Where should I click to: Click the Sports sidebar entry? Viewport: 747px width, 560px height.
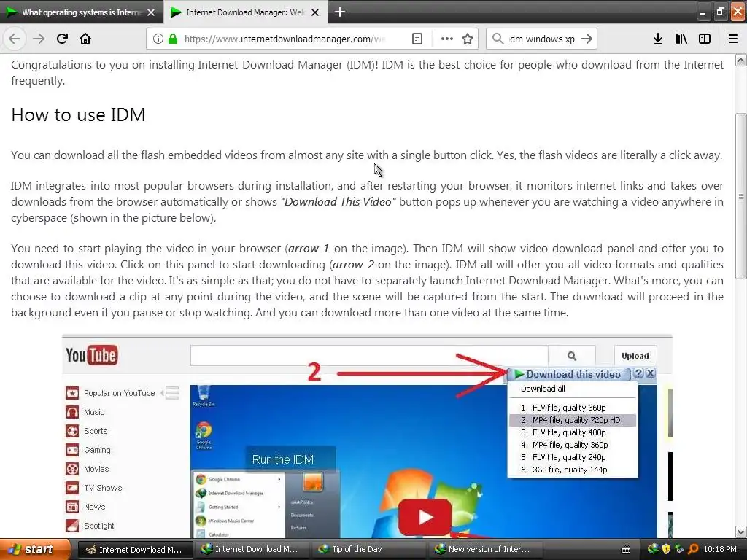click(x=96, y=431)
